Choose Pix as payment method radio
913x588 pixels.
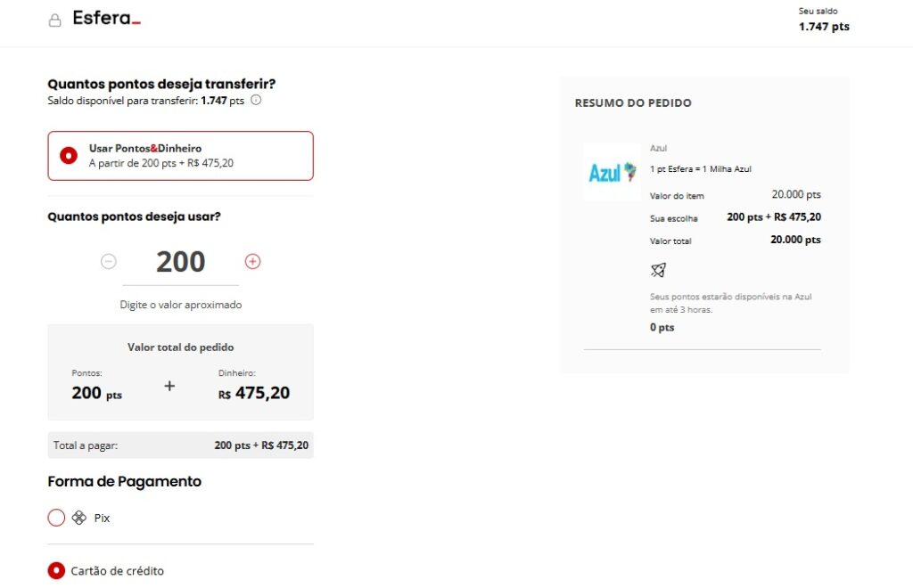point(56,518)
